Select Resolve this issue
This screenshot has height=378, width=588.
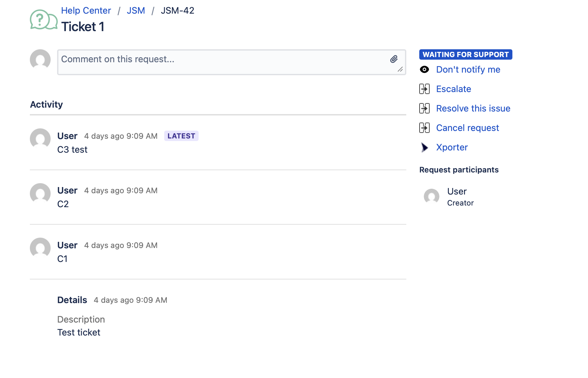pyautogui.click(x=473, y=109)
